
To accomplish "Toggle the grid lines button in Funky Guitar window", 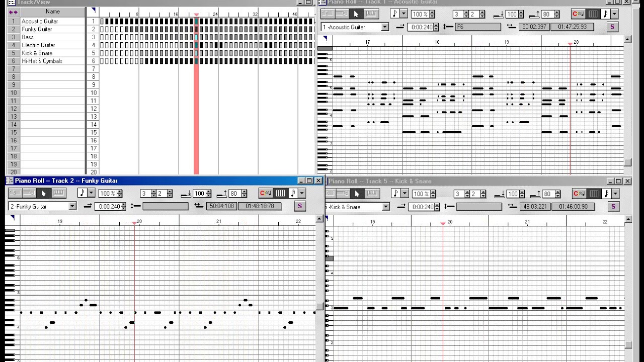I will 280,193.
